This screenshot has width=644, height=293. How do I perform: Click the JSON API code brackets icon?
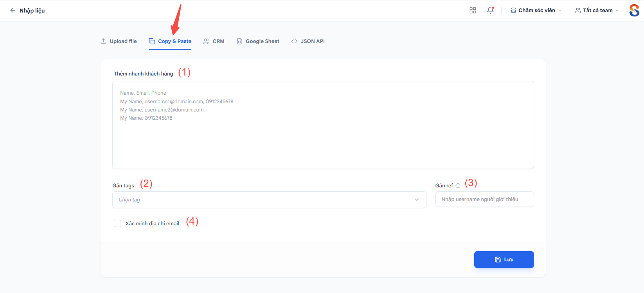coord(294,41)
